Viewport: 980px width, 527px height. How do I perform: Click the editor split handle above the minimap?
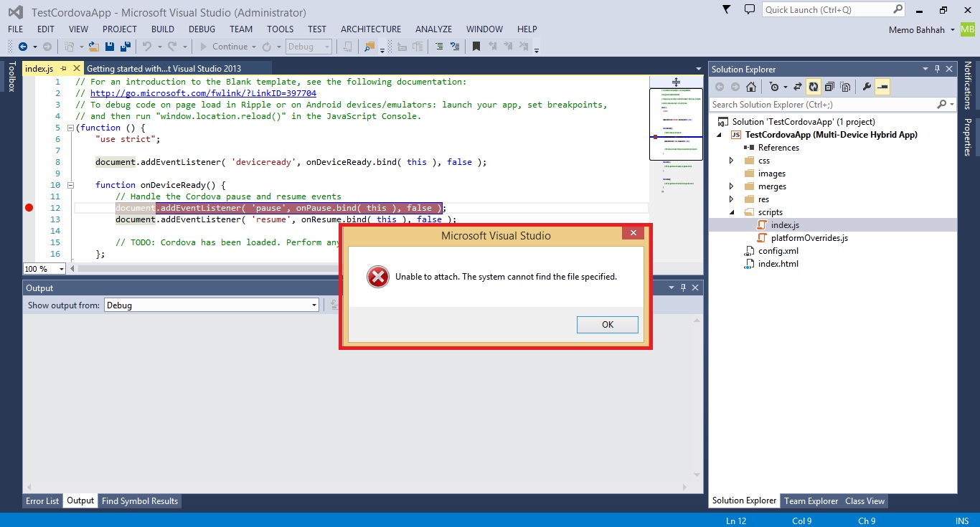coord(676,81)
